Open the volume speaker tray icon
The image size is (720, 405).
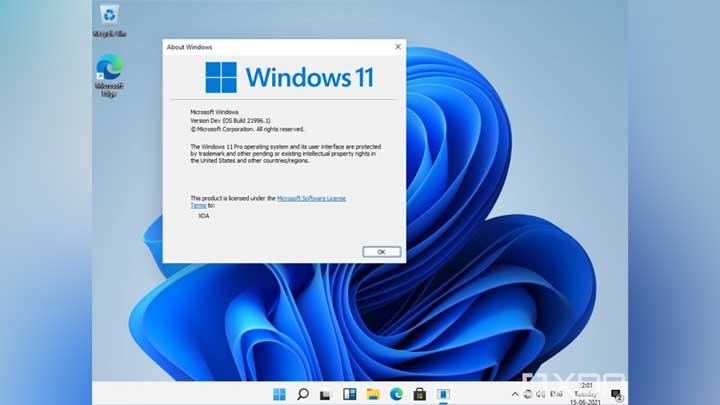point(541,394)
